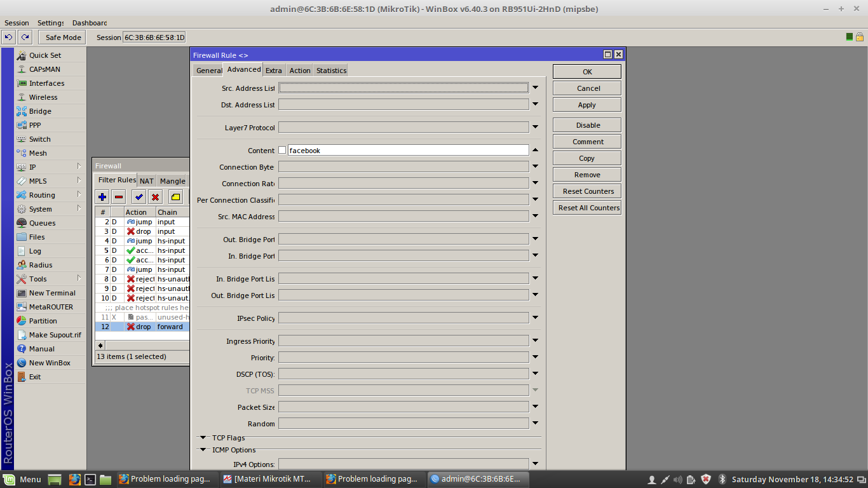Switch to the Extra tab
Viewport: 868px width, 488px height.
pyautogui.click(x=274, y=71)
